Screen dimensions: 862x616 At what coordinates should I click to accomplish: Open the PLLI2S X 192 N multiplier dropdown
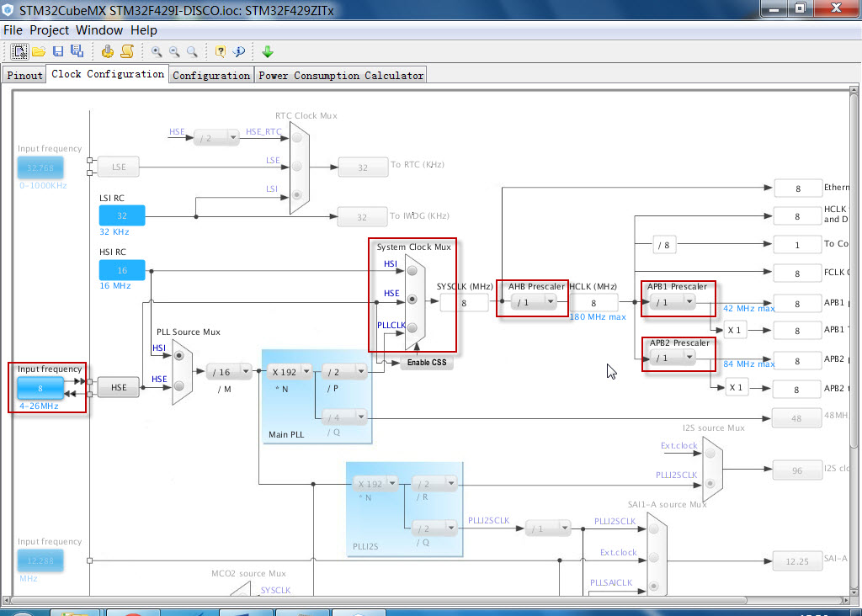point(375,484)
